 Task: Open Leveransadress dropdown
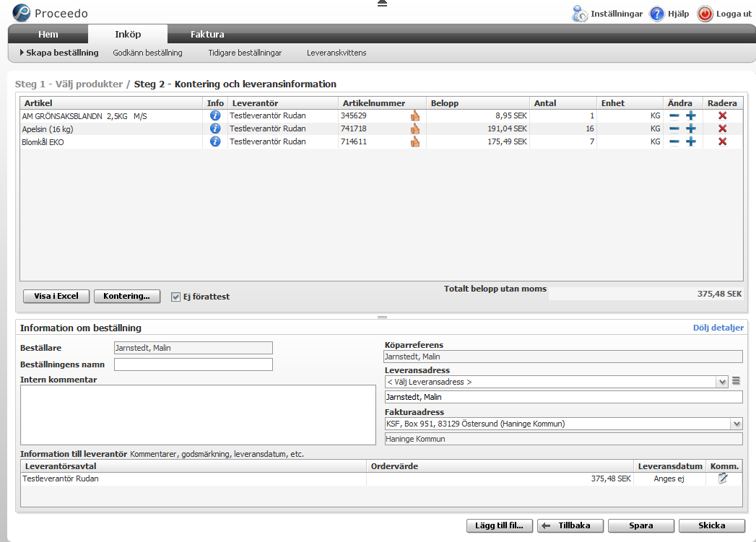tap(722, 382)
